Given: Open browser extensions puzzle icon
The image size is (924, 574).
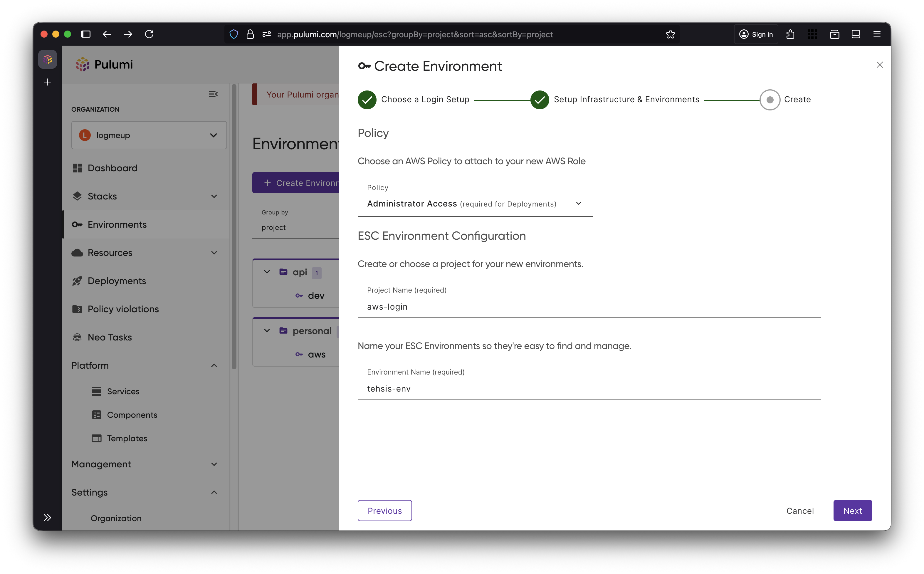Looking at the screenshot, I should pos(790,34).
